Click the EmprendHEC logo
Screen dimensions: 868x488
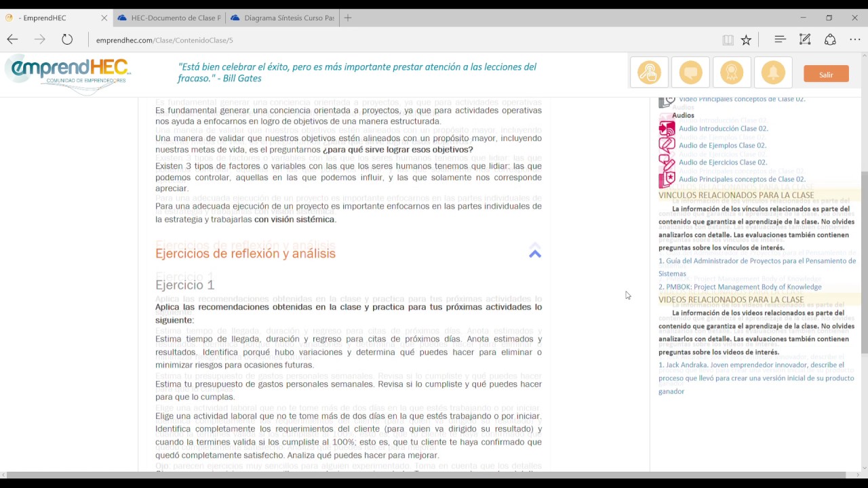pos(68,73)
